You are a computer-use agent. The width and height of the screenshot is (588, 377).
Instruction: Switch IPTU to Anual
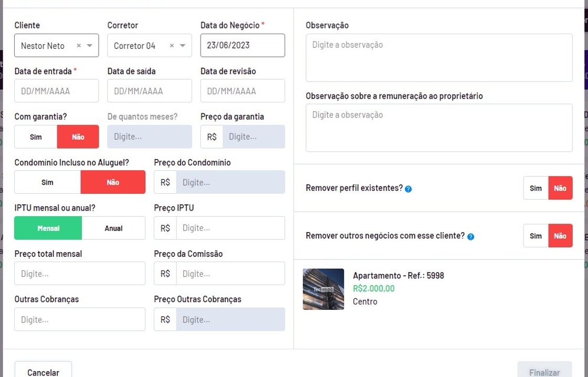pos(113,228)
